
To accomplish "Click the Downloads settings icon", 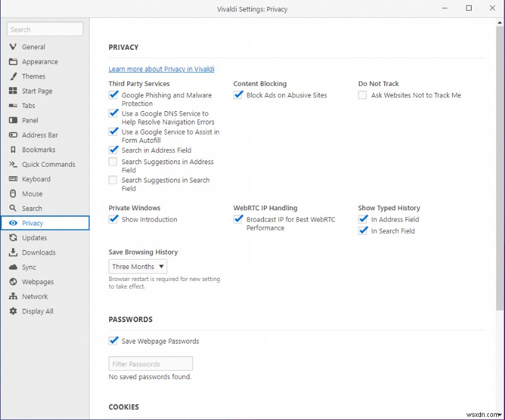I will tap(13, 252).
